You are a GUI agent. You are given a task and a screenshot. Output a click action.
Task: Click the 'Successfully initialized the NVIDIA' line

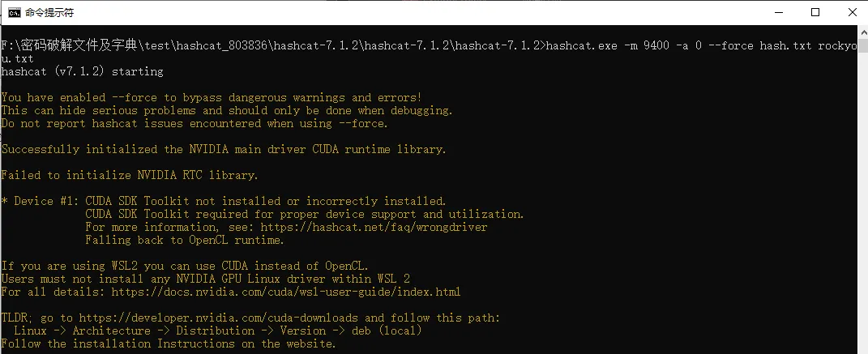point(224,149)
